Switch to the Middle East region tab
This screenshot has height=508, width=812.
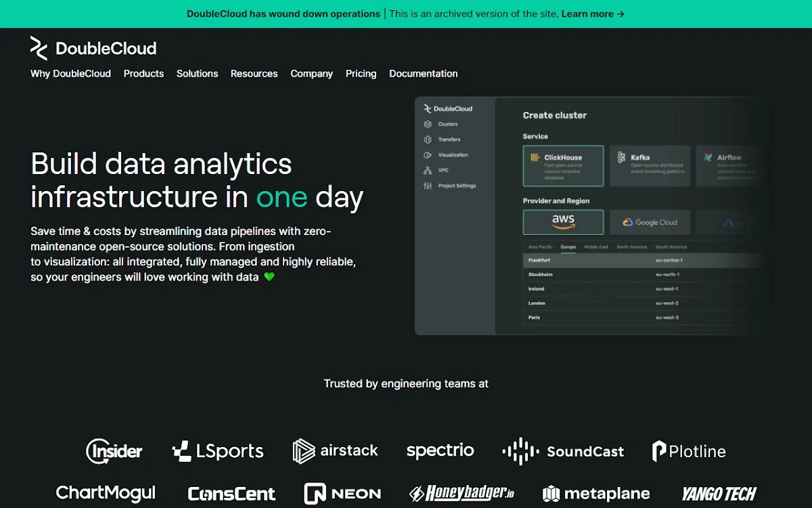pyautogui.click(x=596, y=247)
